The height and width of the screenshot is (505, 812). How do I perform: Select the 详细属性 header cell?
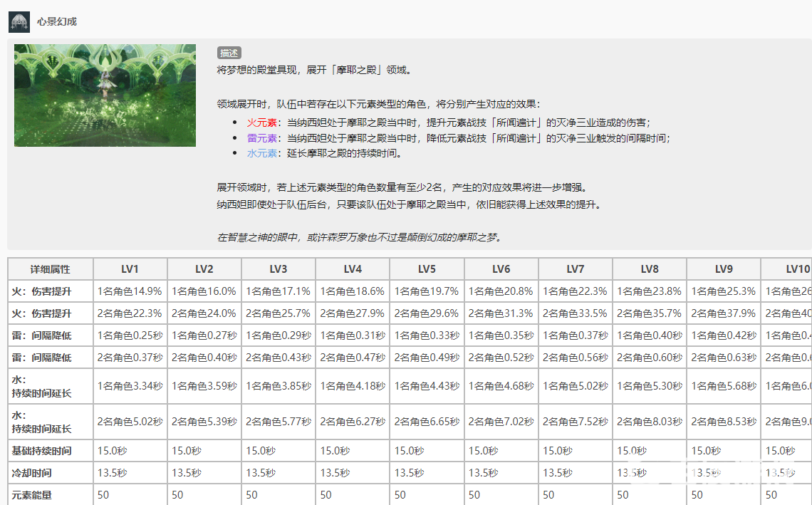click(51, 269)
